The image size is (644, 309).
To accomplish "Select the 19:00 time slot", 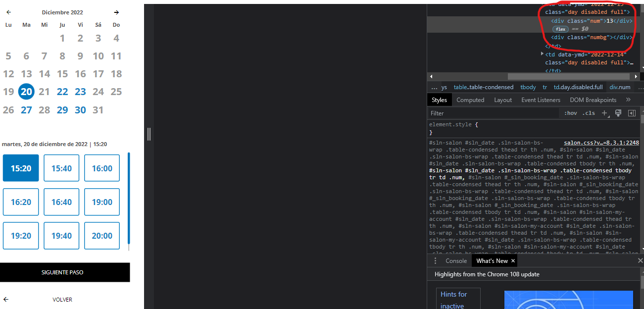I will pyautogui.click(x=102, y=202).
